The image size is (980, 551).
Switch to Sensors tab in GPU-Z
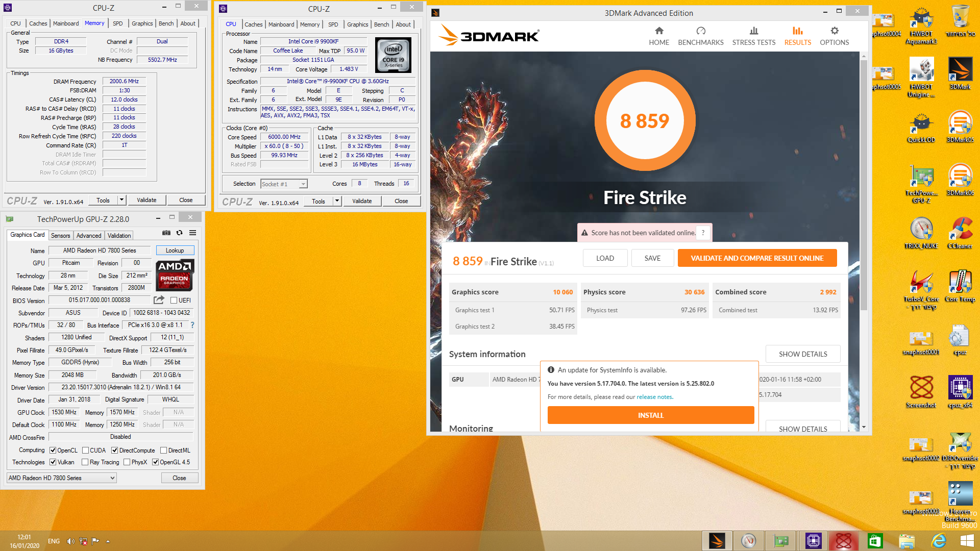pyautogui.click(x=60, y=236)
